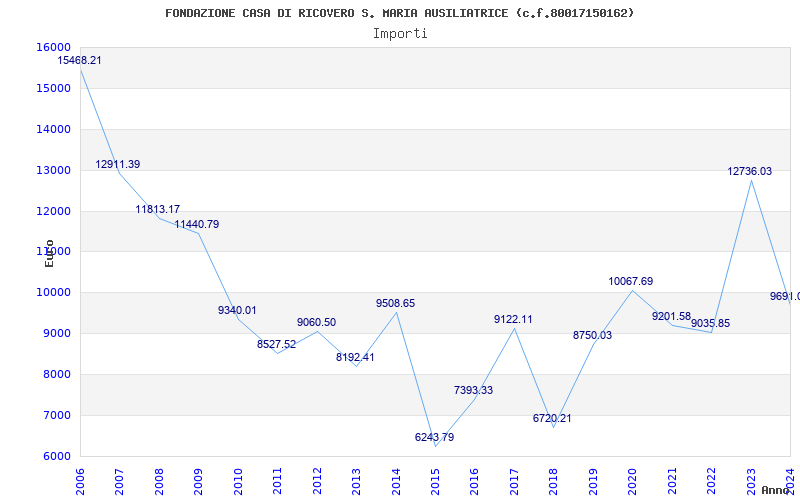Click the 11440.79 data label
800x500 pixels.
coord(197,224)
